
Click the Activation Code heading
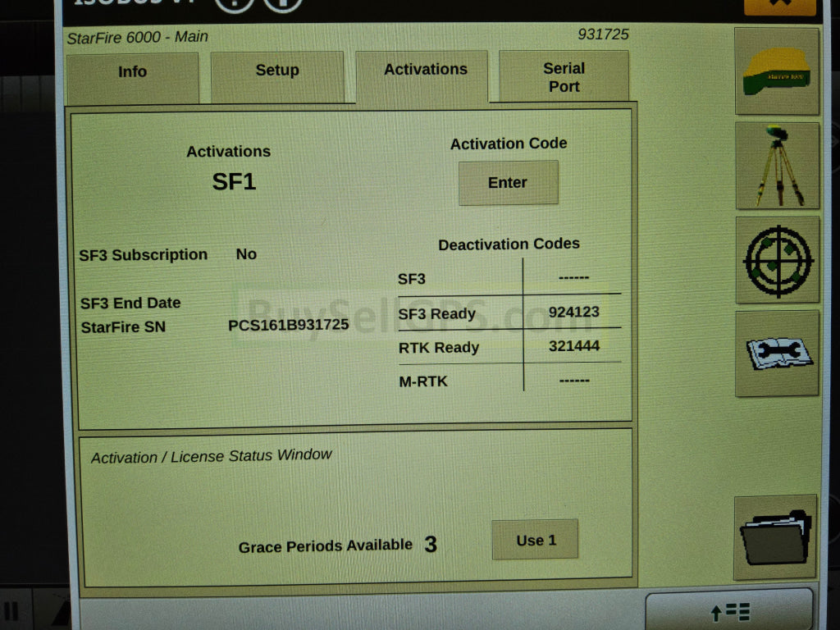509,144
